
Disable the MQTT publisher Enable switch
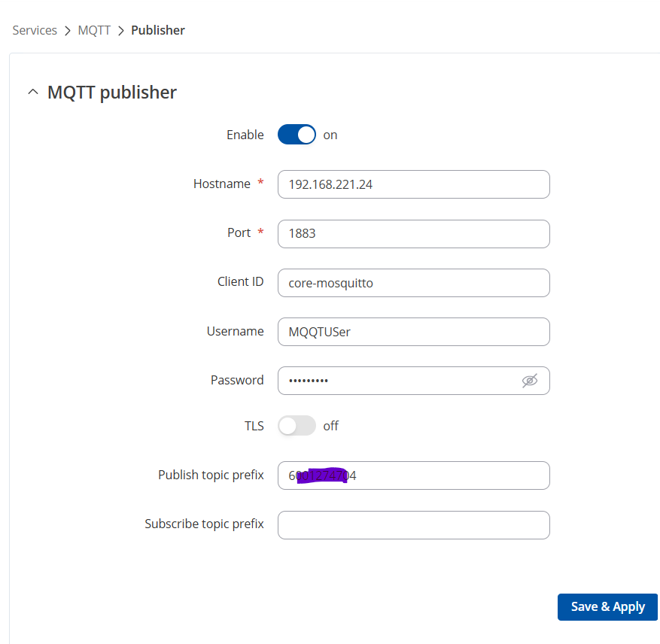(297, 135)
